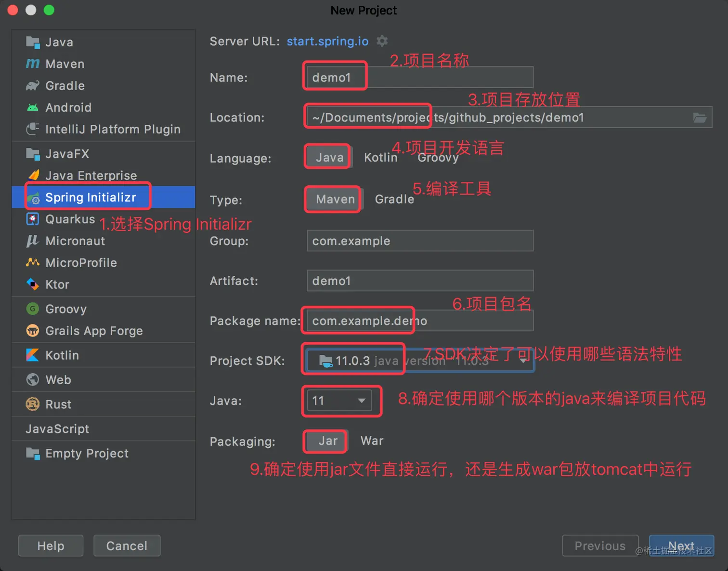
Task: Click the Cancel button
Action: tap(127, 545)
